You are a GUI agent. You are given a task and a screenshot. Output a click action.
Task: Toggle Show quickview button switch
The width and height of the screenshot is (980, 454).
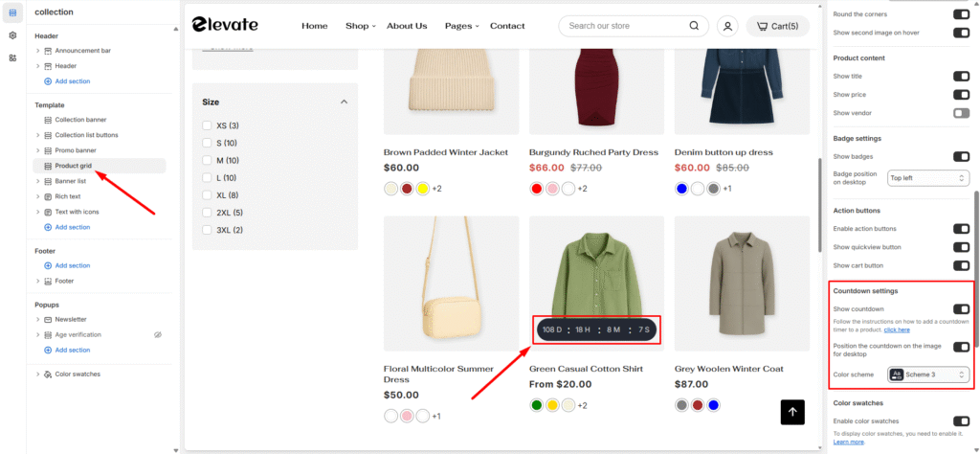[x=961, y=247]
